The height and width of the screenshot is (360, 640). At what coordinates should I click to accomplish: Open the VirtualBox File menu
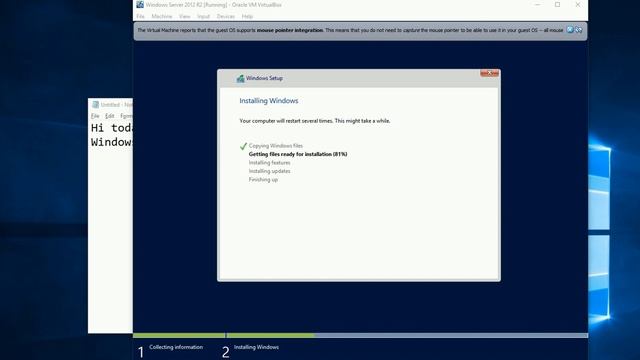(x=140, y=16)
